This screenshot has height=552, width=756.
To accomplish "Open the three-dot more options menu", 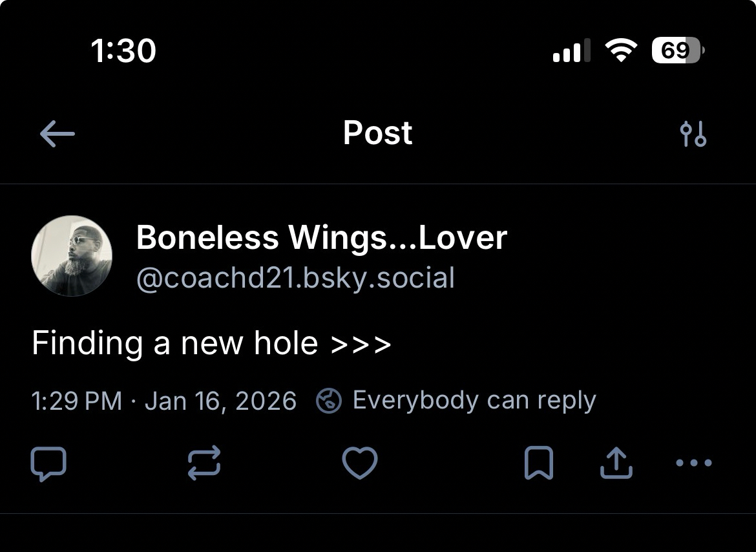I will point(693,463).
